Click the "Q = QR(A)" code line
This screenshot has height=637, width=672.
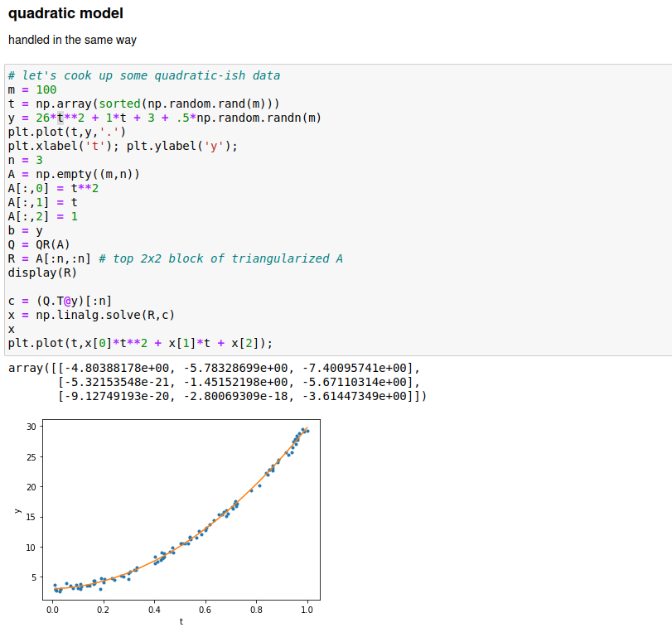click(x=39, y=244)
